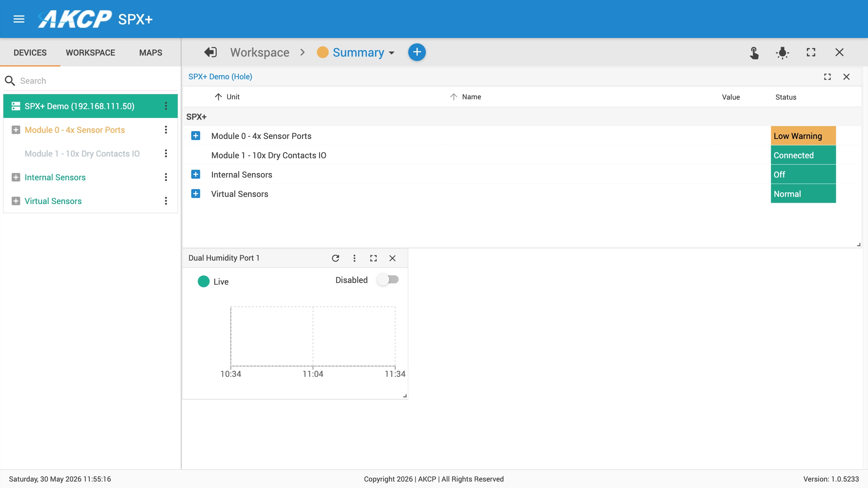Open the hamburger main menu
This screenshot has width=868, height=488.
(19, 19)
